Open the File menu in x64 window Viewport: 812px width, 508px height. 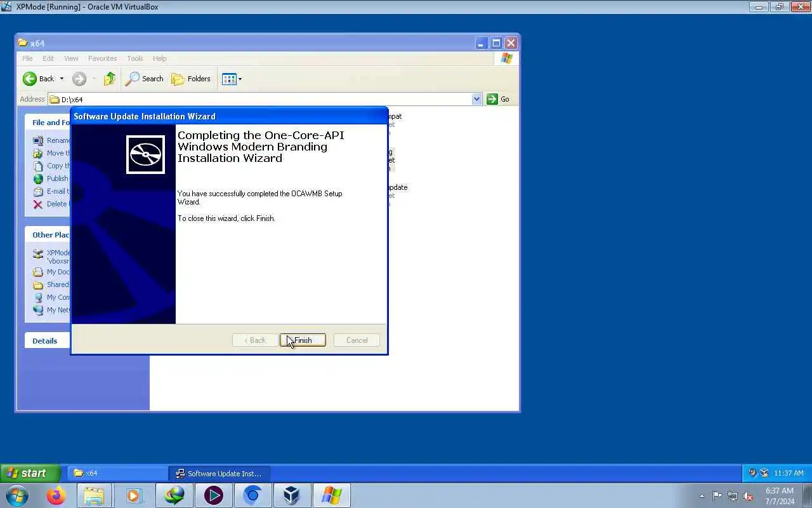tap(27, 58)
